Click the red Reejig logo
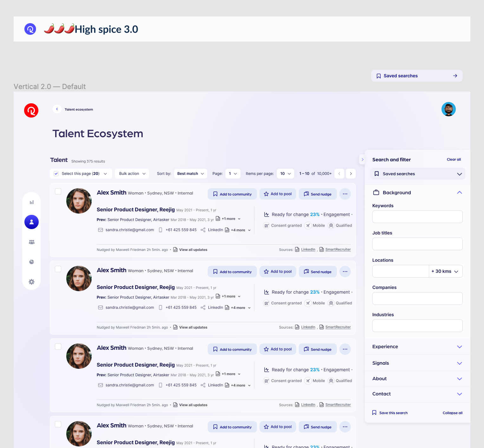The width and height of the screenshot is (484, 448). (31, 110)
